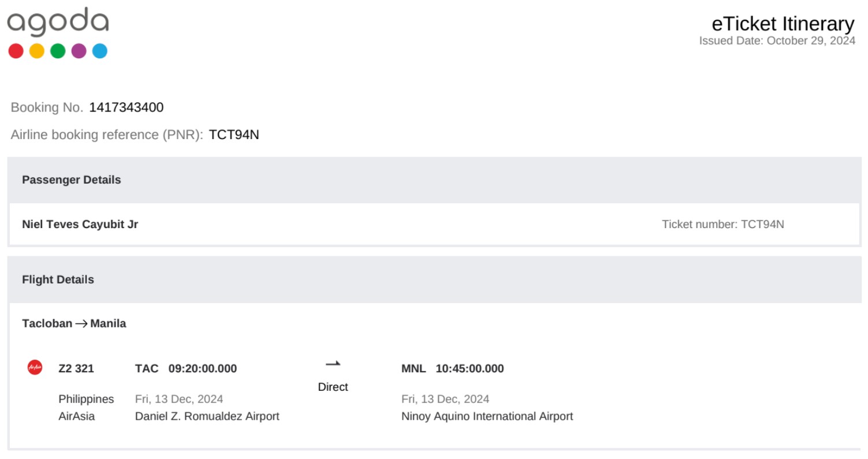Select the eTicket Itinerary title
The image size is (868, 459).
point(783,24)
